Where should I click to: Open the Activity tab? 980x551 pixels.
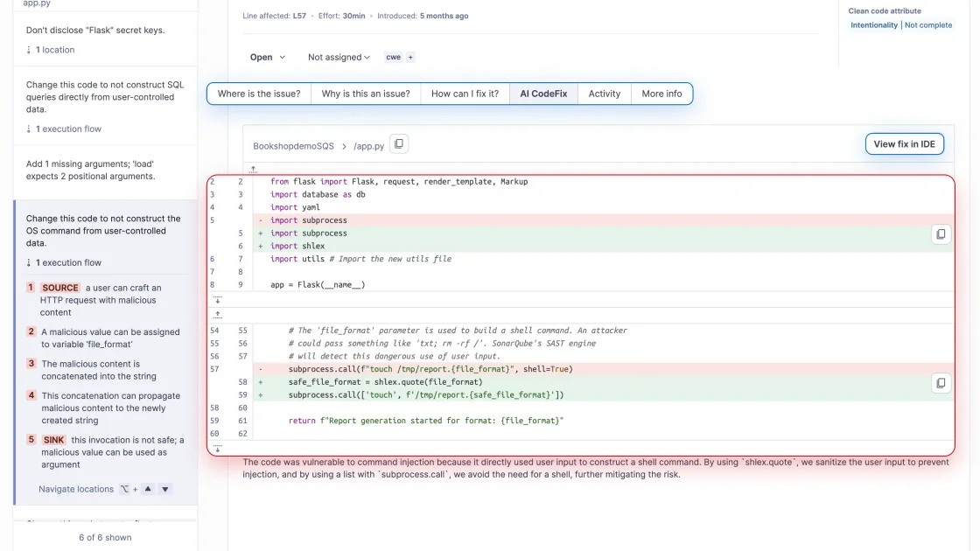click(604, 94)
